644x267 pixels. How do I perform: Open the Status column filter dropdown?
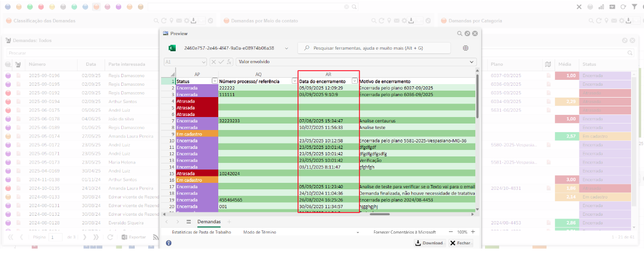coord(215,81)
